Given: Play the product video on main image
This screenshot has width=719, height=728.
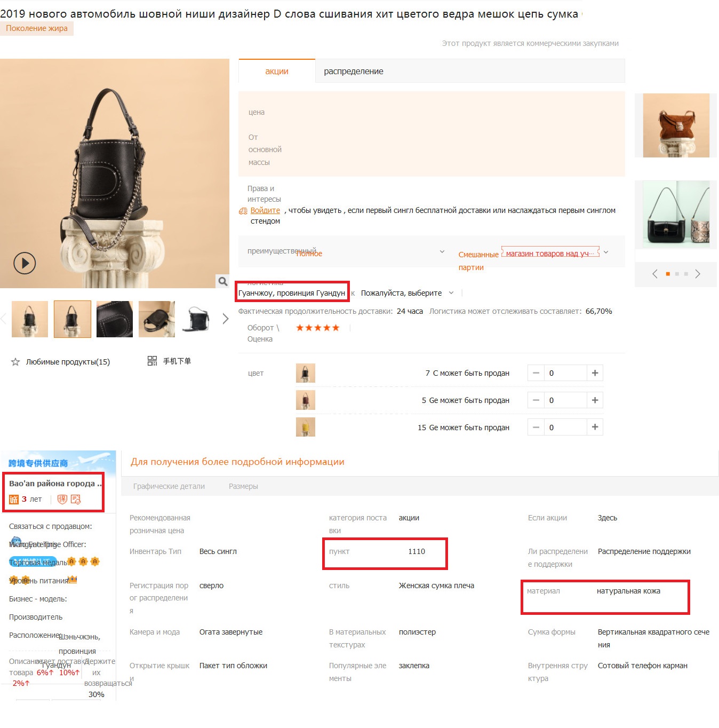Looking at the screenshot, I should tap(25, 263).
